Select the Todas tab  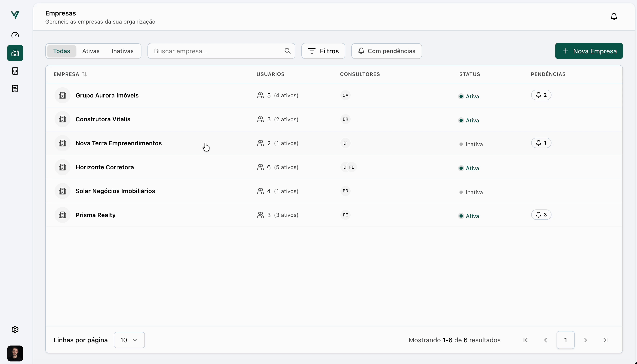(61, 51)
